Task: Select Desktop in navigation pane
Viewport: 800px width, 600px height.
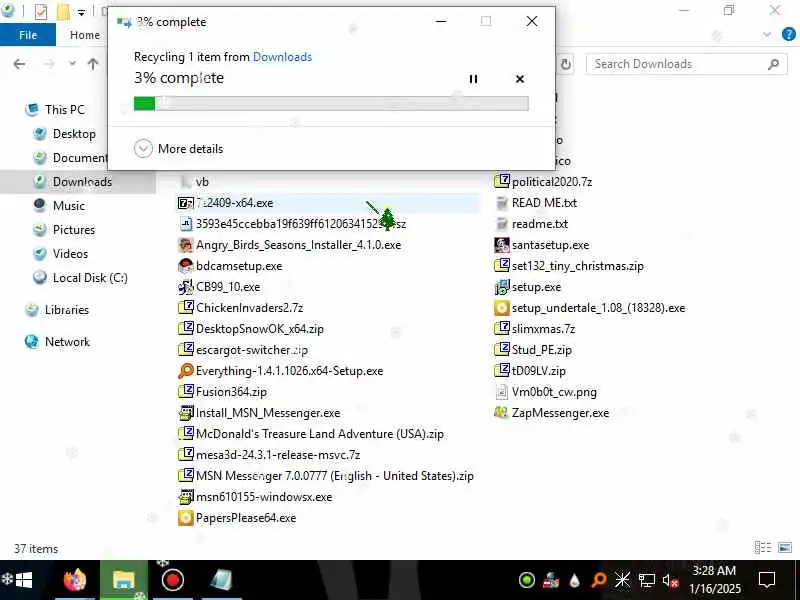Action: 64,134
